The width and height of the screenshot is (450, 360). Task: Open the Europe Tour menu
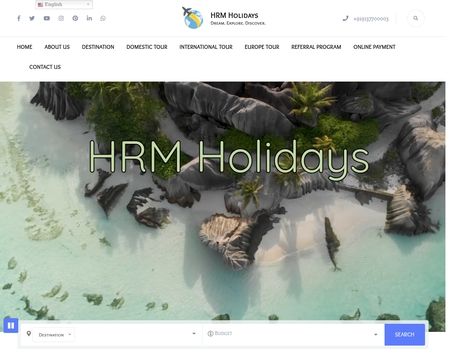tap(262, 47)
